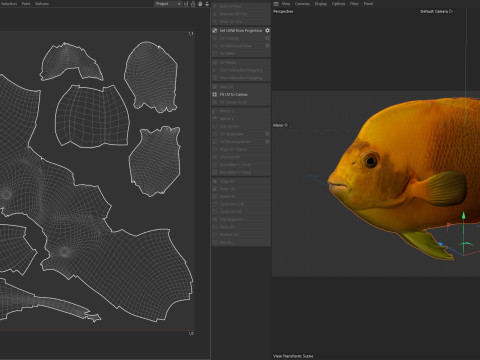Open the viewport Panel menu
Screen dimensions: 480x360
coord(368,4)
